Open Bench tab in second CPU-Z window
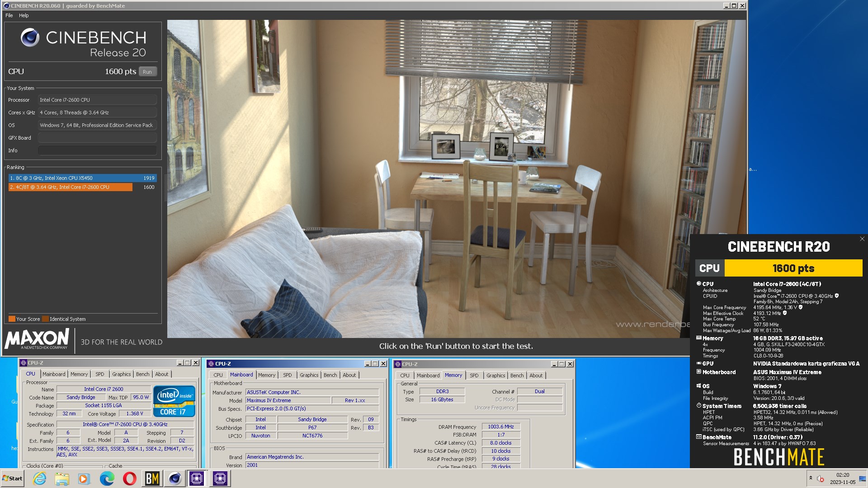Viewport: 868px width, 488px height. 330,375
